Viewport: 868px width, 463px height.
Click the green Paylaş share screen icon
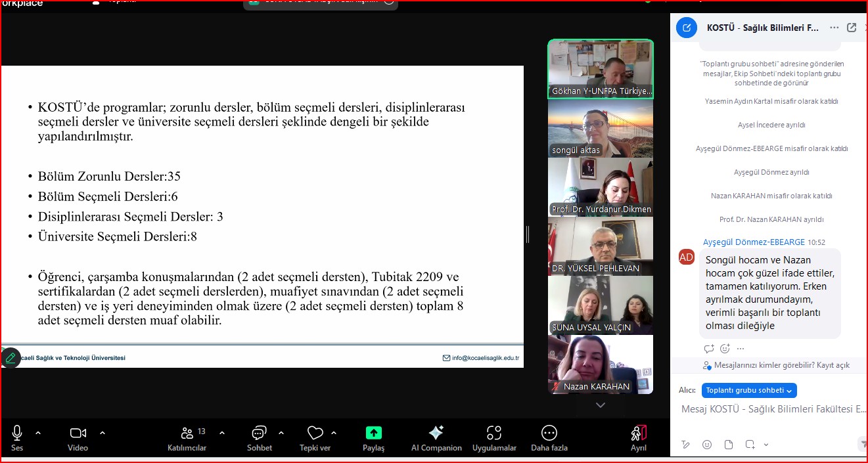point(373,433)
